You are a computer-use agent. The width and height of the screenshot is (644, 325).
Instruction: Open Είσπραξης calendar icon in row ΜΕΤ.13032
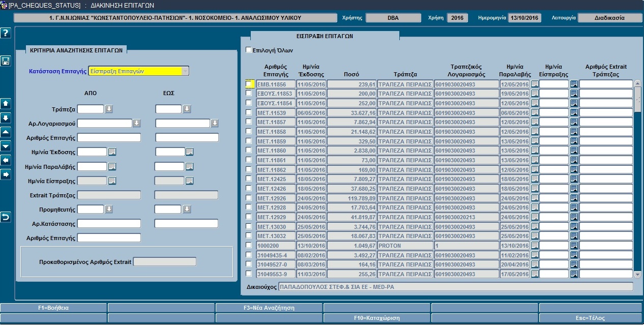pos(574,236)
